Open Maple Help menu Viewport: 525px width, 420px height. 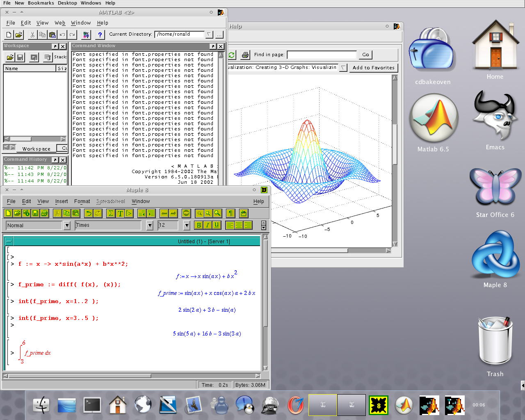[x=259, y=201]
